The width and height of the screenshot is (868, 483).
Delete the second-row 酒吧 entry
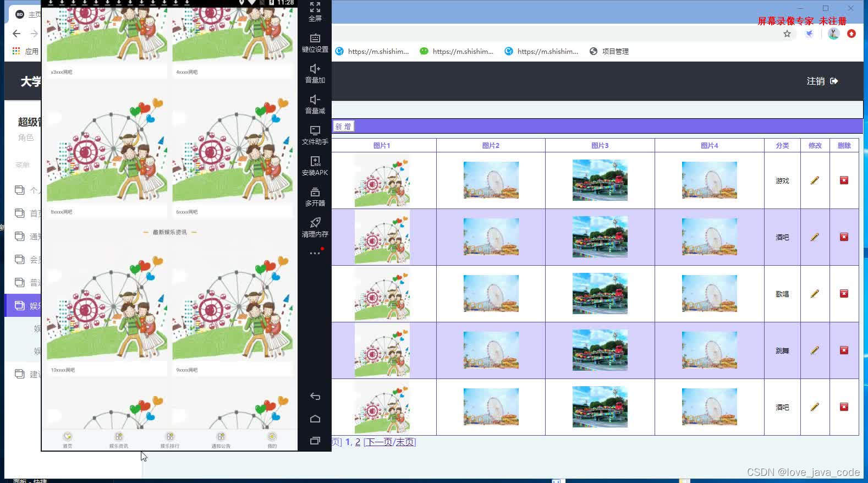tap(844, 237)
